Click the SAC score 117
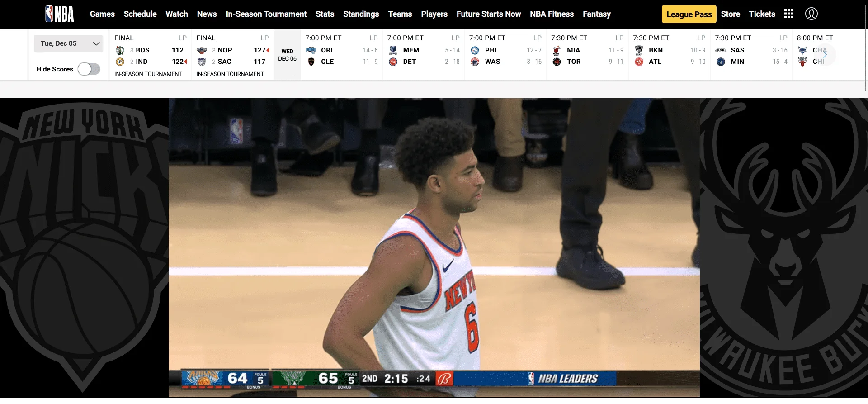Screen dimensions: 868x404 click(259, 62)
